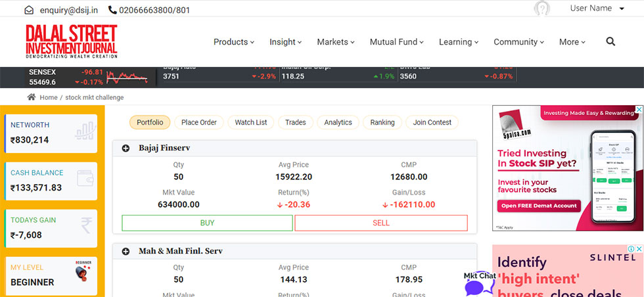Click BUY for Bajaj Finserv
This screenshot has height=297, width=644.
point(208,223)
